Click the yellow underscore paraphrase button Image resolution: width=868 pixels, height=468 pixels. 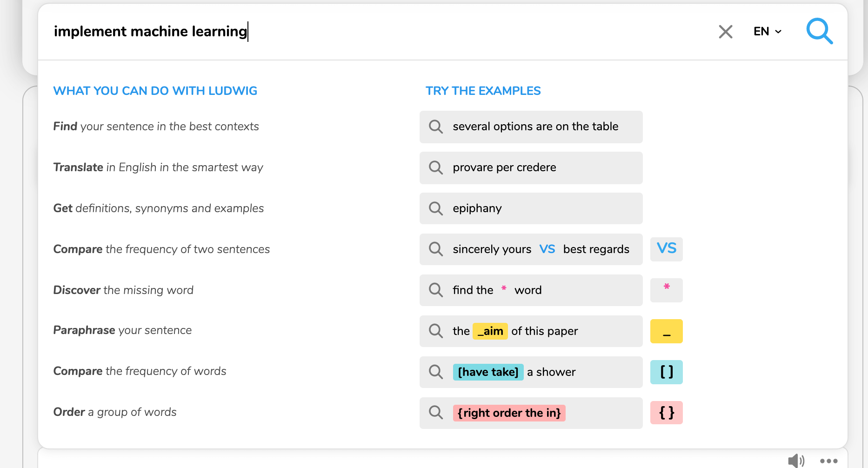pyautogui.click(x=667, y=331)
